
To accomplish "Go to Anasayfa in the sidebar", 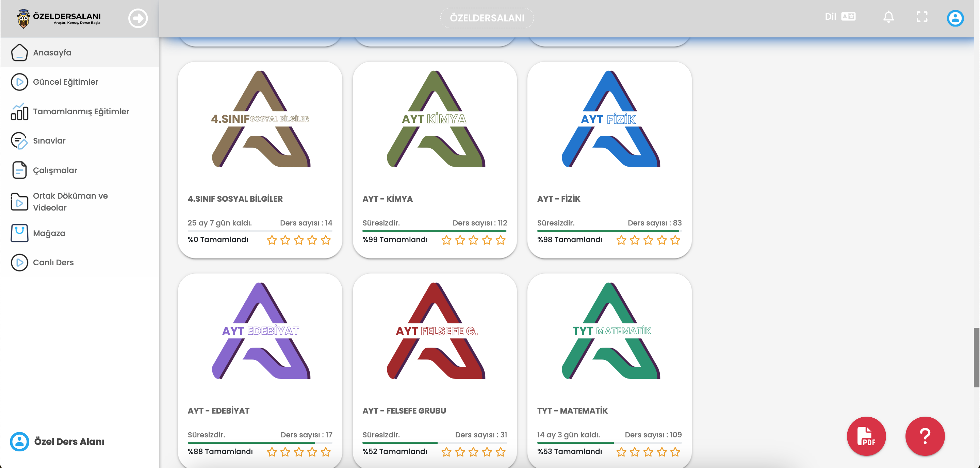I will 52,52.
